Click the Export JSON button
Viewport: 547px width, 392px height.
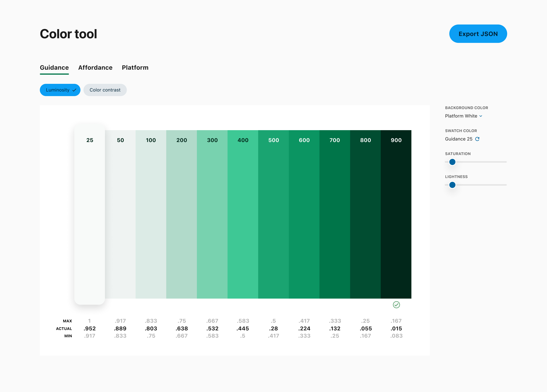[478, 34]
